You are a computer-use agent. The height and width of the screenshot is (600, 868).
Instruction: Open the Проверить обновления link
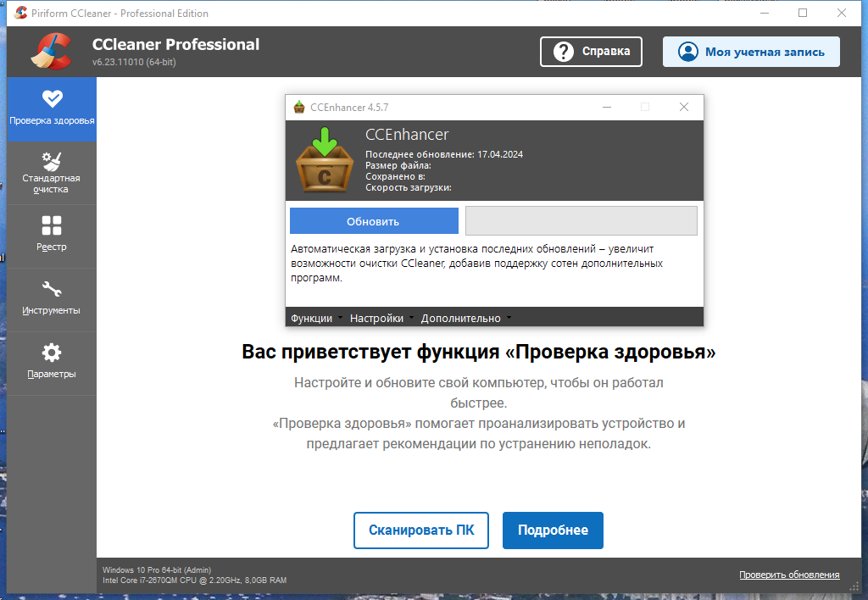789,575
